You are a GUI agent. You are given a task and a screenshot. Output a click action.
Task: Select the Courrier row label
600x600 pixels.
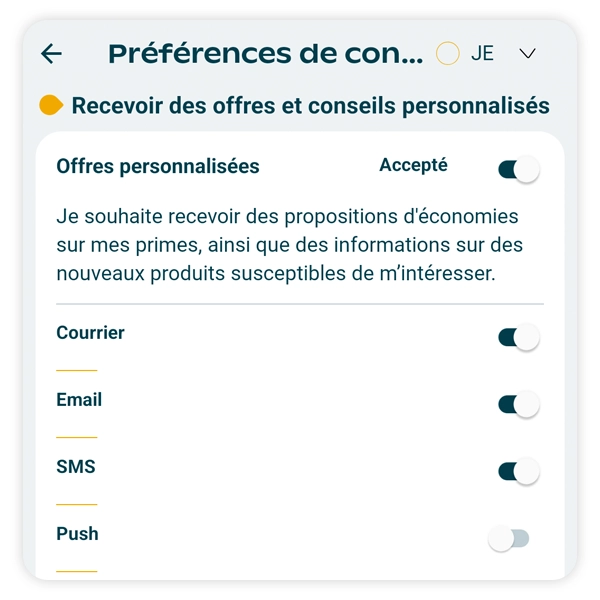click(x=91, y=333)
